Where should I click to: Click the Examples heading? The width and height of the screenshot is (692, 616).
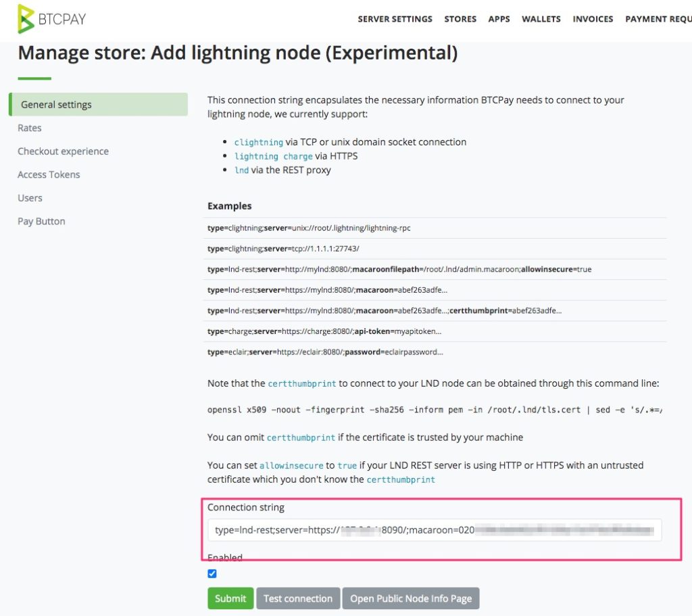(x=230, y=206)
